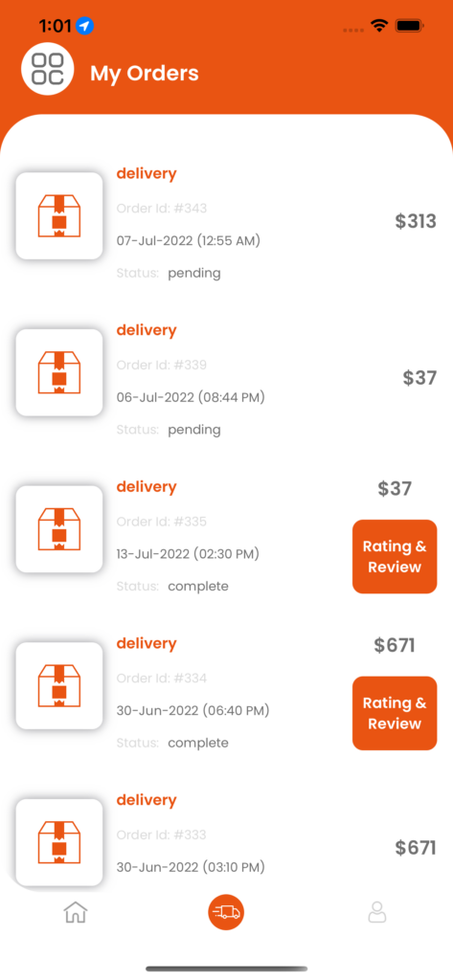
Task: Open the $313 order amount
Action: click(416, 221)
